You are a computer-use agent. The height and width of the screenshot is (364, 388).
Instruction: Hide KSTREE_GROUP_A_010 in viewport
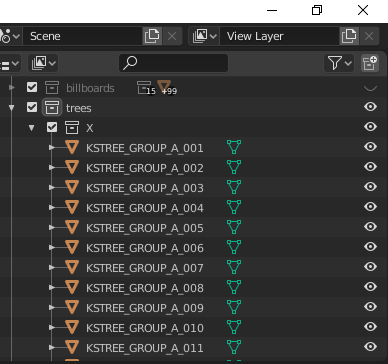click(x=371, y=327)
